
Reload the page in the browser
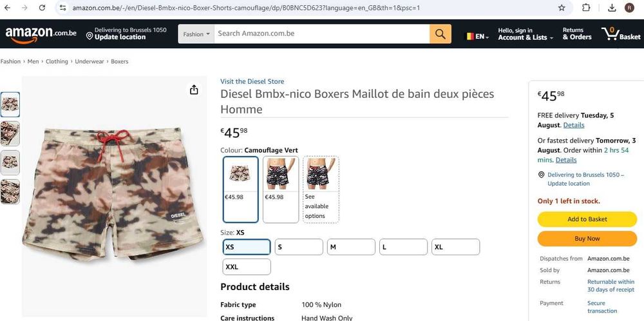42,8
